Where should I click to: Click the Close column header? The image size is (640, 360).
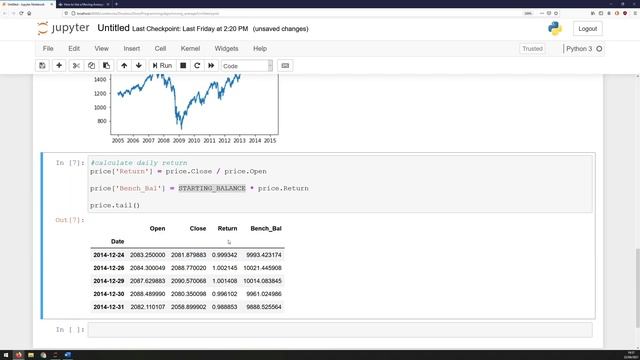[198, 229]
